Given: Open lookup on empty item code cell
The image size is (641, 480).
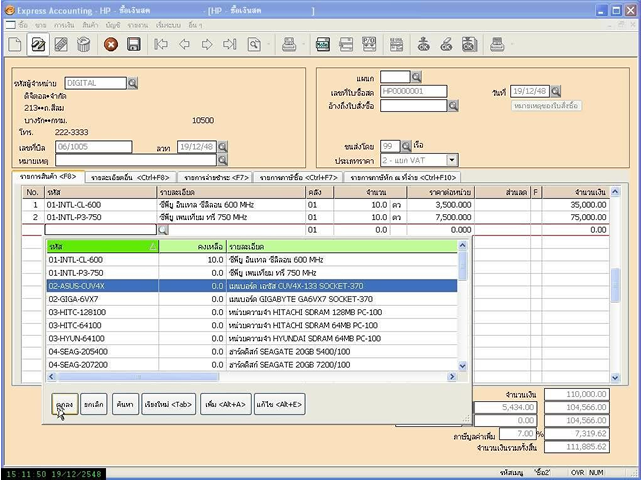Looking at the screenshot, I should tap(163, 230).
